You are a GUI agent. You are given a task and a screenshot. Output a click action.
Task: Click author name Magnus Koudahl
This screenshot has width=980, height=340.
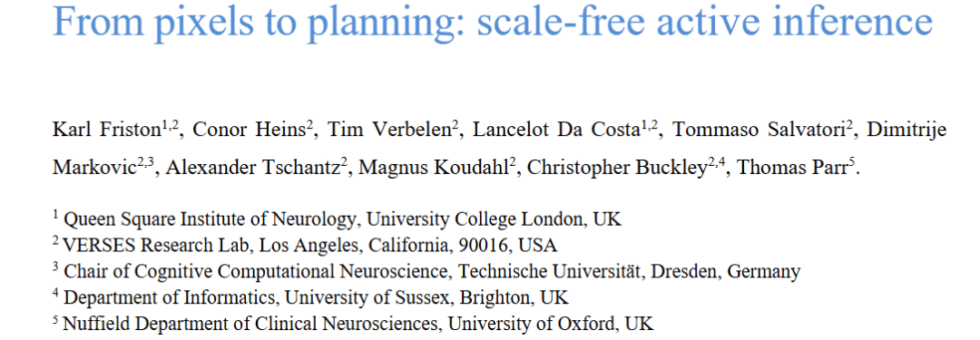pyautogui.click(x=433, y=168)
